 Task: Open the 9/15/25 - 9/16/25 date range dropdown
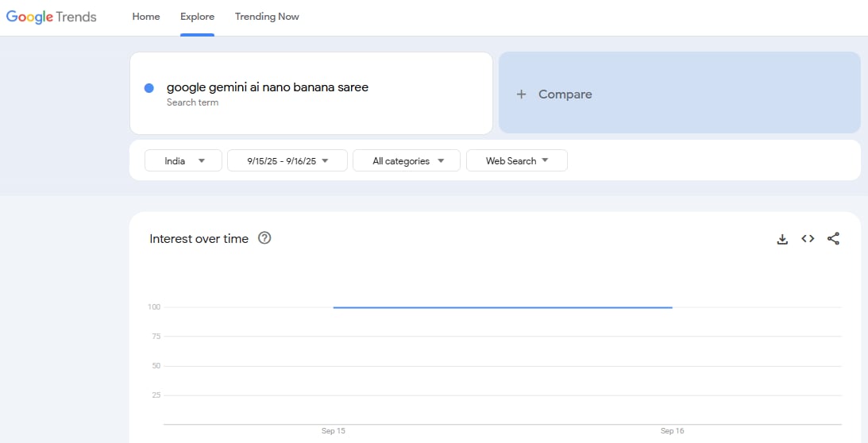(x=287, y=160)
